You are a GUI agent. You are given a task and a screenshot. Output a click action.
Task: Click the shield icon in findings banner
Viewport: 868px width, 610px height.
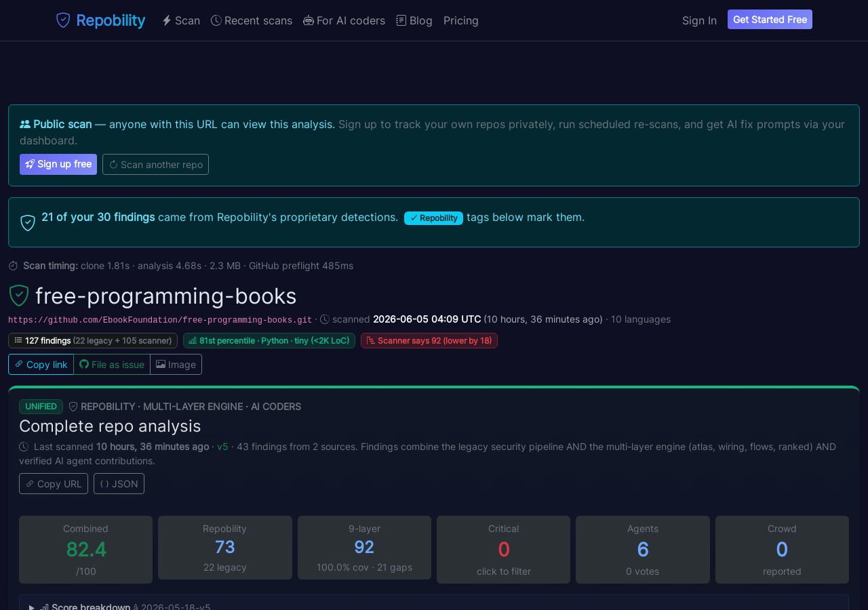tap(28, 222)
